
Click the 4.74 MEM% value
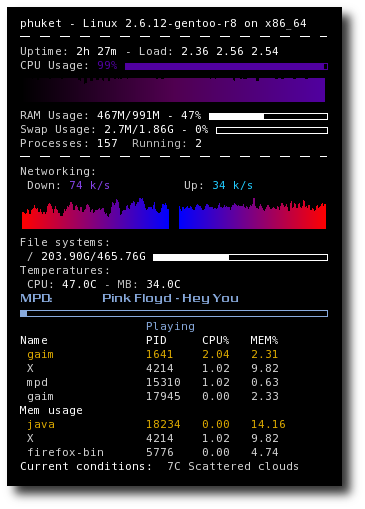(x=265, y=452)
